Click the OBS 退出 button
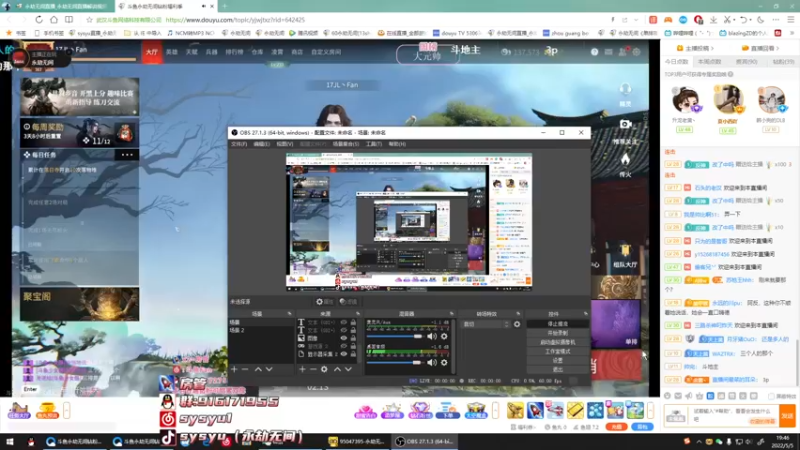Screen dimensions: 800x450 557,369
